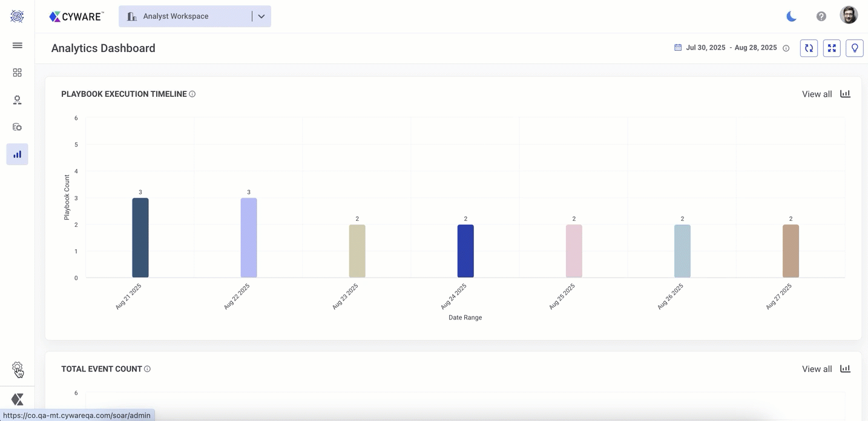Click the Cyware logo
This screenshot has width=868, height=421.
click(76, 17)
